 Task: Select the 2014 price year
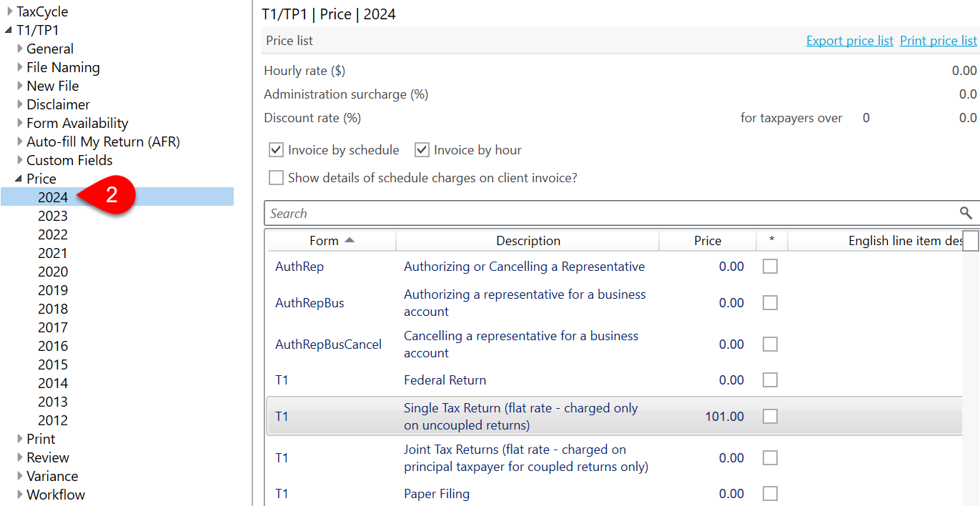click(53, 383)
